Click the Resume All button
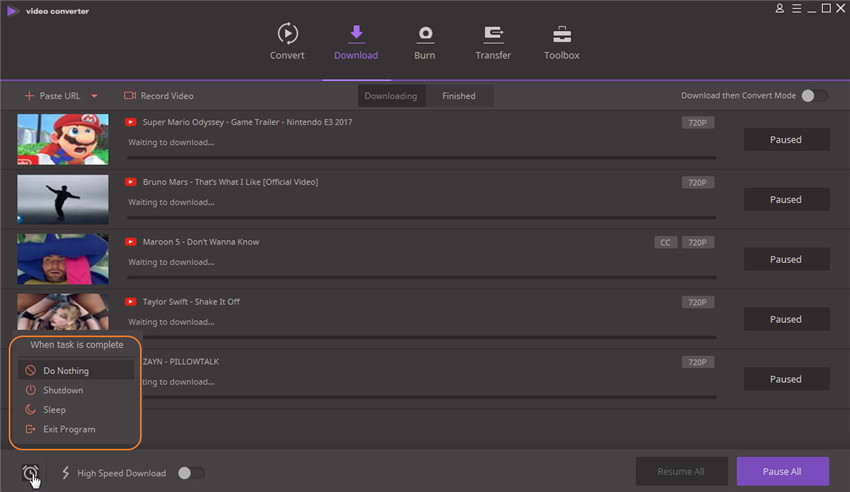850x492 pixels. click(x=681, y=471)
